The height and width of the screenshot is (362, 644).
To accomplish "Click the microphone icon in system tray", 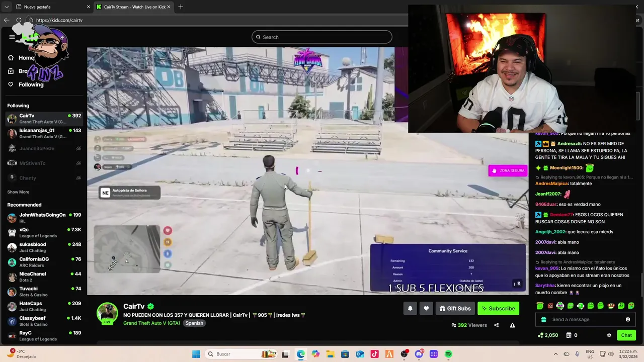I will (577, 354).
